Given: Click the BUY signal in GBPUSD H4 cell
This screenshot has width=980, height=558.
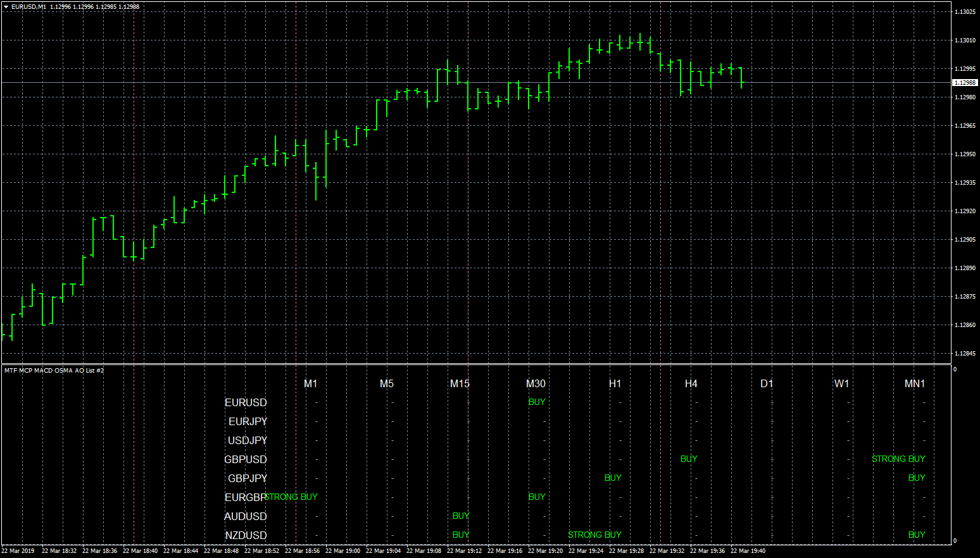Looking at the screenshot, I should (689, 459).
